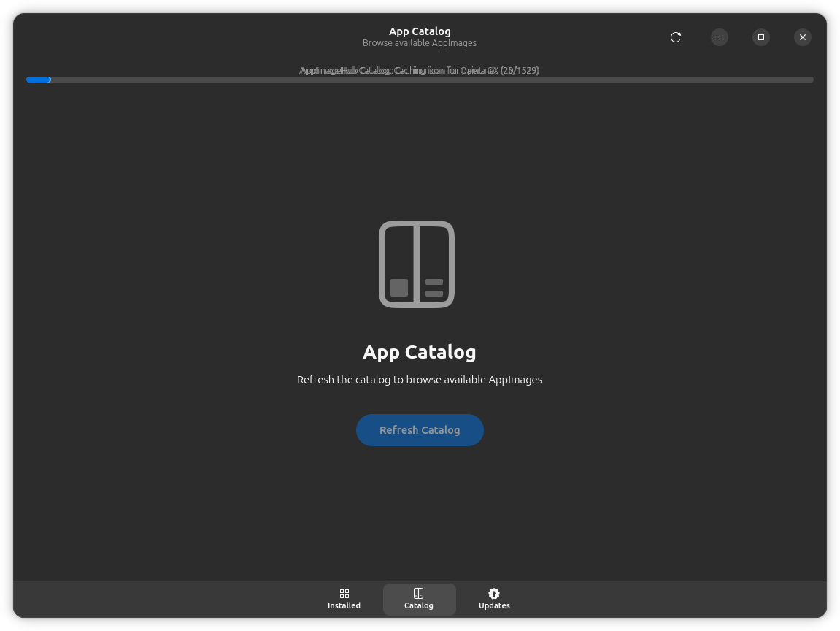Click the Updates tab's badge icon
The height and width of the screenshot is (631, 840).
pyautogui.click(x=494, y=594)
